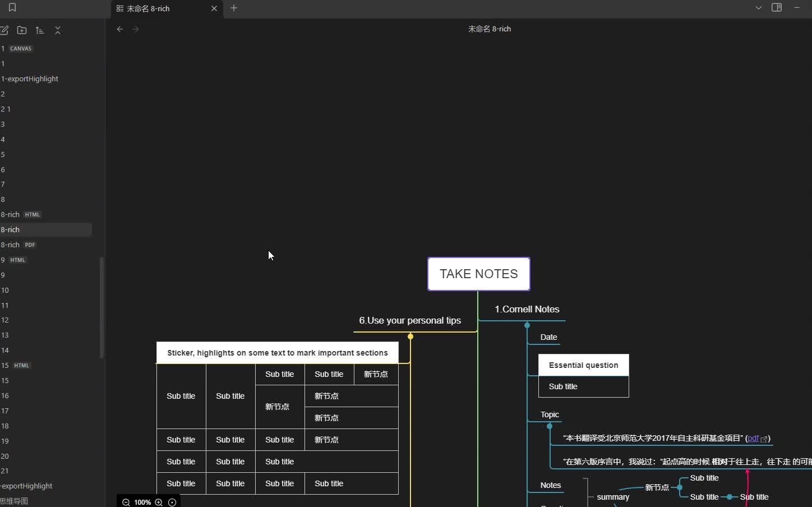Change the file sort order
This screenshot has width=812, height=507.
(40, 30)
